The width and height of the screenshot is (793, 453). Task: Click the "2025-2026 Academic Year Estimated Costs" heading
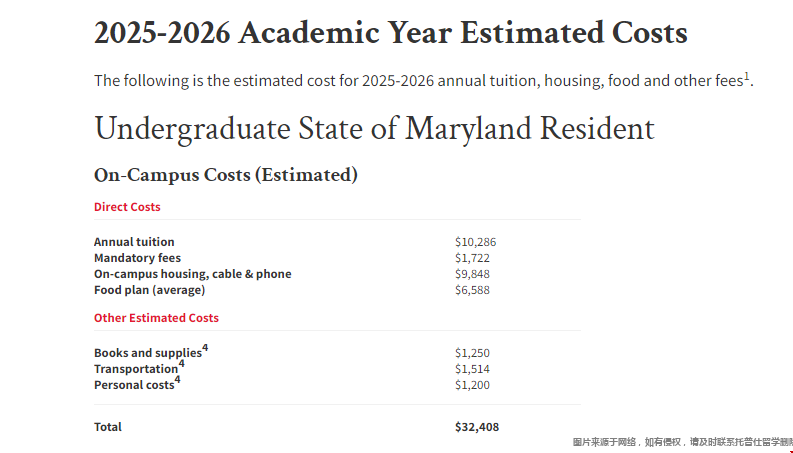391,33
